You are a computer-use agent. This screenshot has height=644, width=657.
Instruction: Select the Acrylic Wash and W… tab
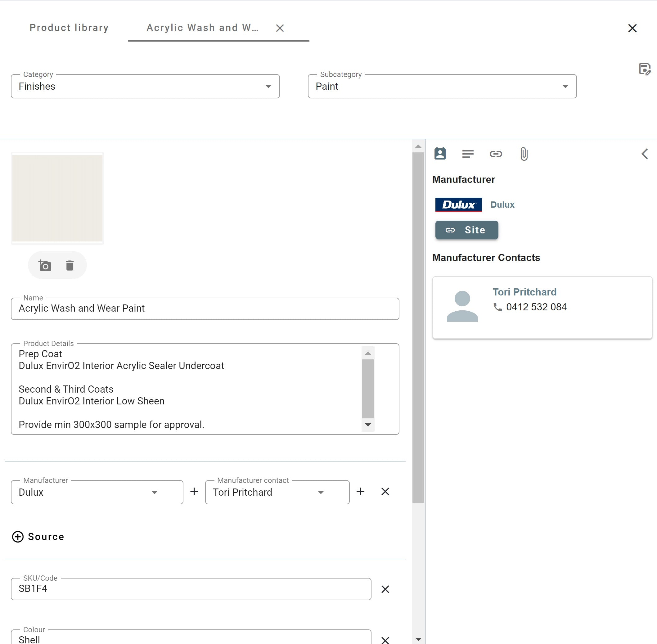(202, 28)
